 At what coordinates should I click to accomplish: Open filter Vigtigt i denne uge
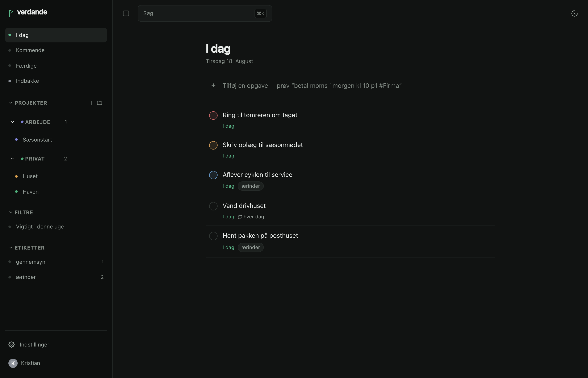point(56,227)
